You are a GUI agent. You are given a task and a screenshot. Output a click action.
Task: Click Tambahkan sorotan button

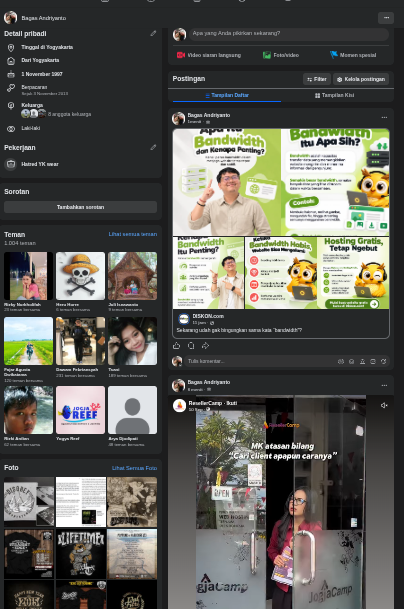click(x=80, y=207)
